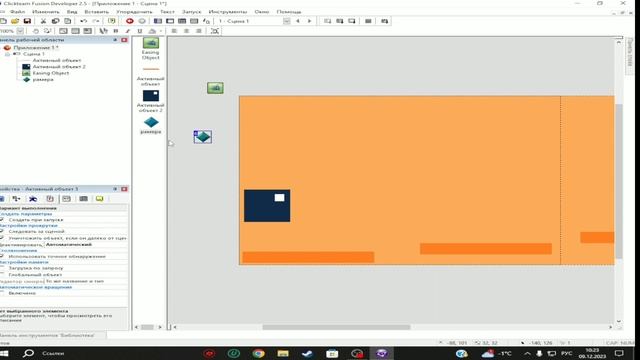
Task: Open the Изменить menu
Action: [x=46, y=12]
